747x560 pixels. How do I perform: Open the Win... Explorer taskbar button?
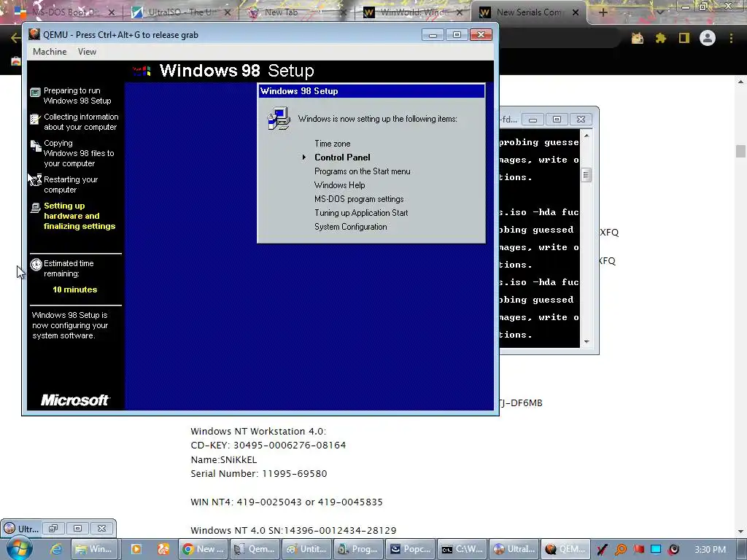click(94, 549)
